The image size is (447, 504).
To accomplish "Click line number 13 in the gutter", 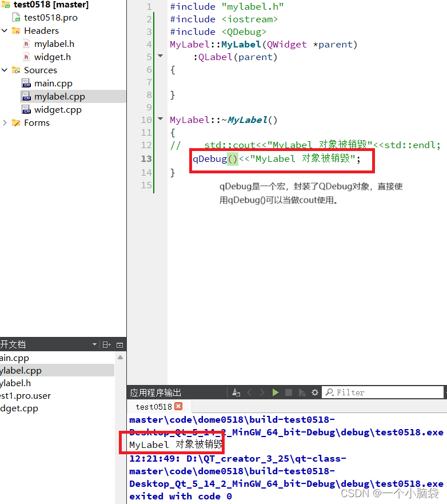I will pyautogui.click(x=146, y=158).
